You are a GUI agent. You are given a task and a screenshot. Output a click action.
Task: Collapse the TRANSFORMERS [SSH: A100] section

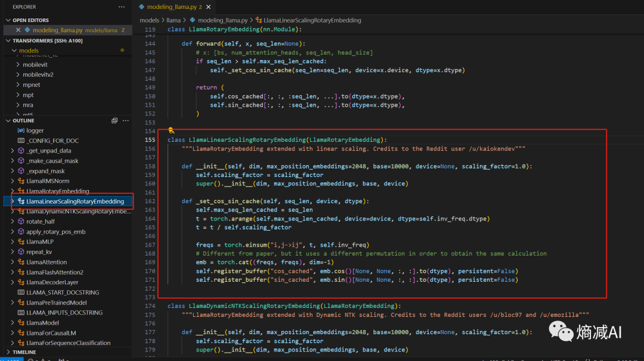pos(8,41)
